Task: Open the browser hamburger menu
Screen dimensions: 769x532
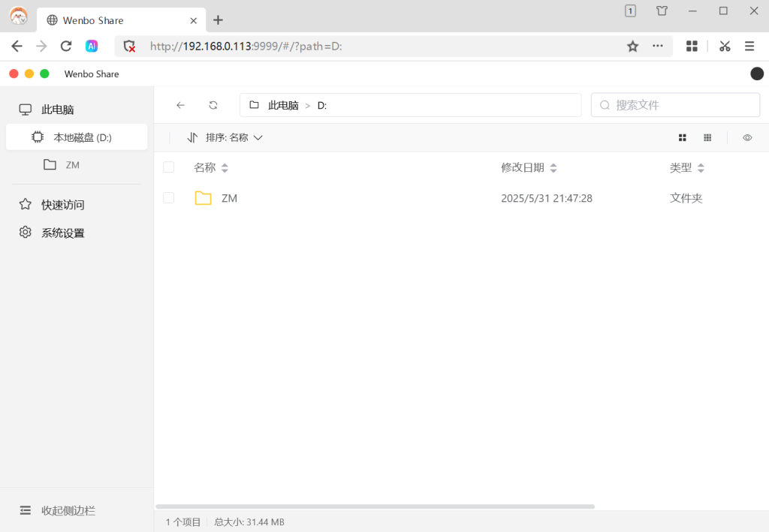Action: [x=749, y=46]
